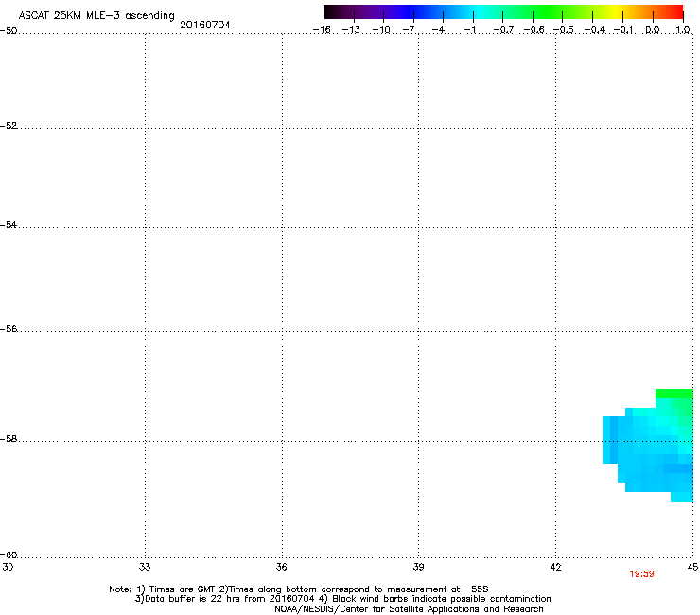Viewport: 700px width, 615px height.
Task: Click the -52 latitude axis label
Action: click(9, 126)
